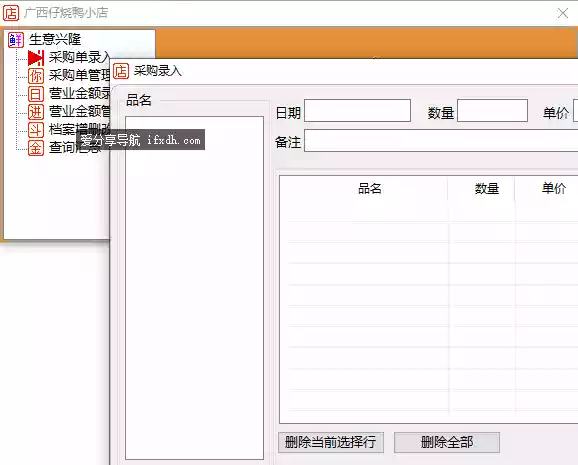Click 删除当前选择行 button
Screen dimensions: 578x465
click(x=331, y=443)
